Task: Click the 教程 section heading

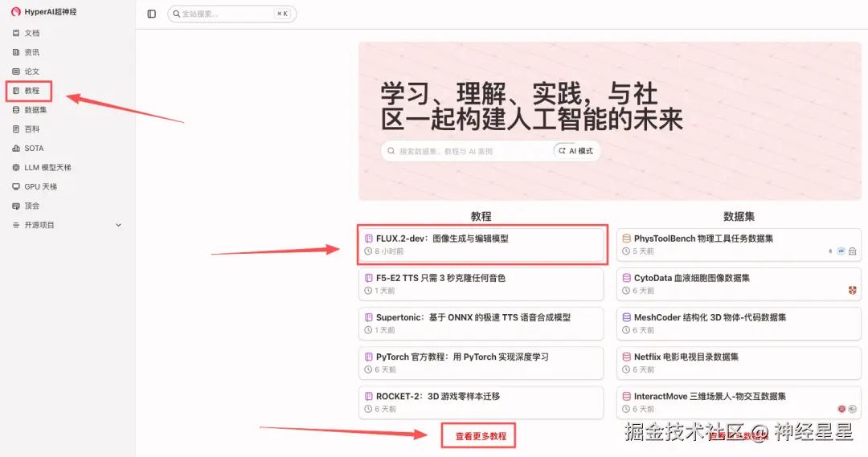Action: [481, 216]
